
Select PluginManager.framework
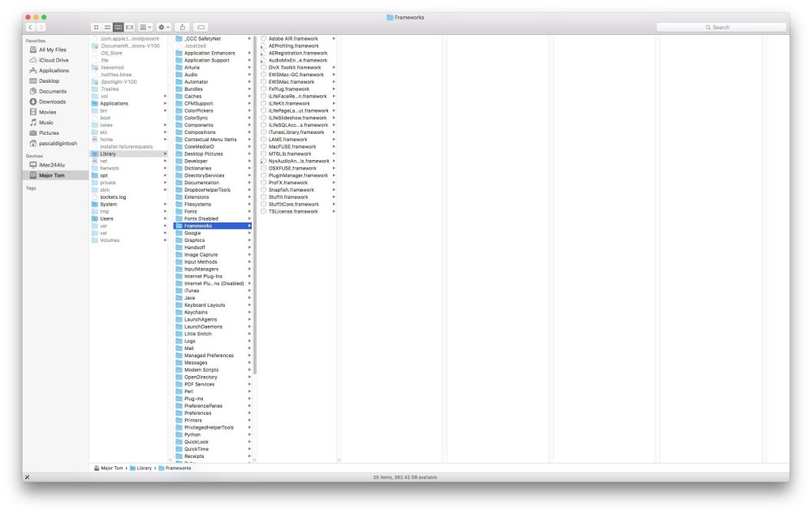pos(298,175)
